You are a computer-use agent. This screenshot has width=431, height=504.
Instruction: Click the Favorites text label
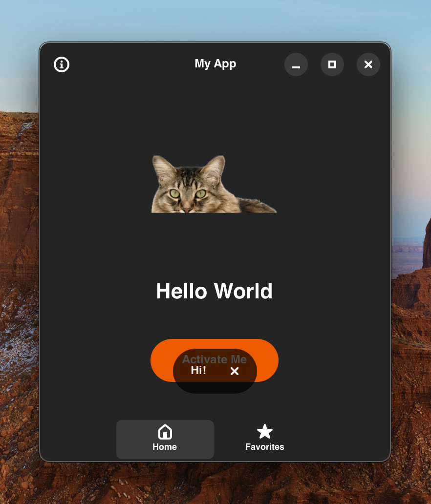264,447
